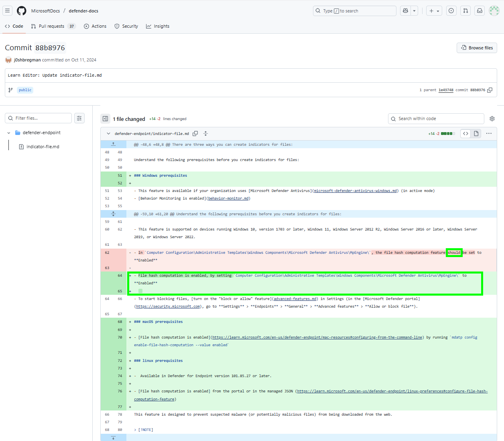Go to GitHub home via Octocat logo
The image size is (504, 441).
tap(22, 11)
